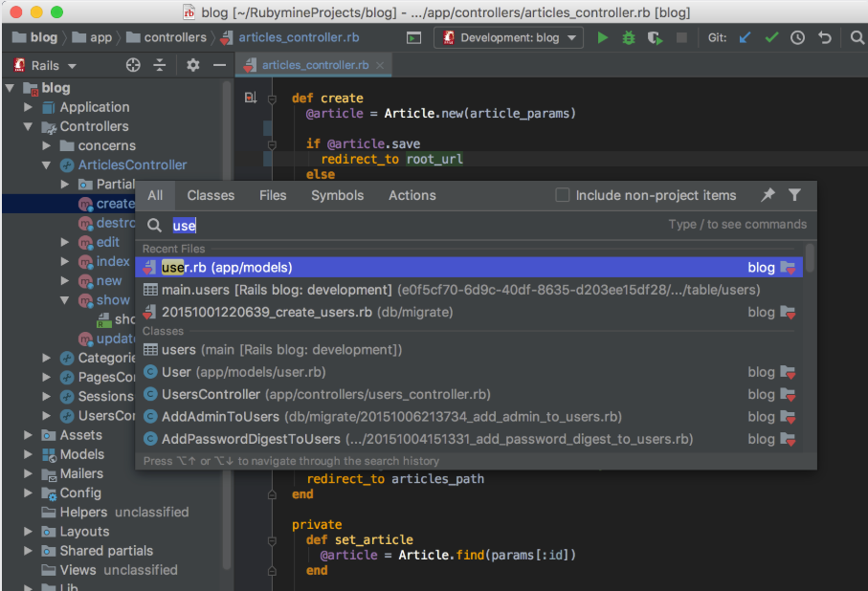Viewport: 868px width, 591px height.
Task: Select Shared partials in the tree
Action: (x=106, y=551)
